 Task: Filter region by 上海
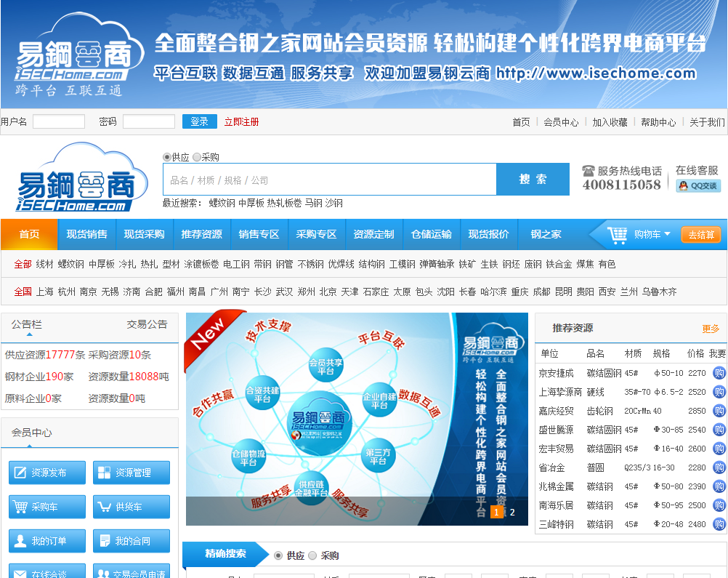pos(44,292)
